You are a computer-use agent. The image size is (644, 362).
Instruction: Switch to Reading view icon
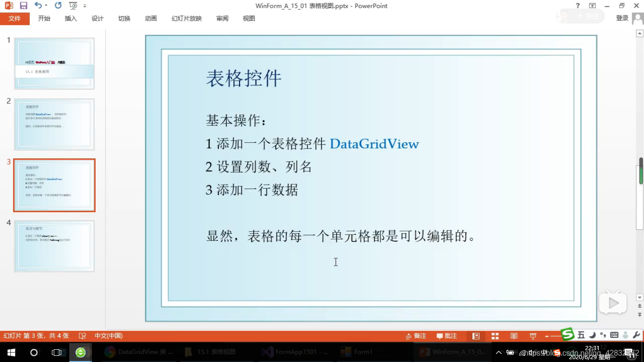pyautogui.click(x=514, y=336)
